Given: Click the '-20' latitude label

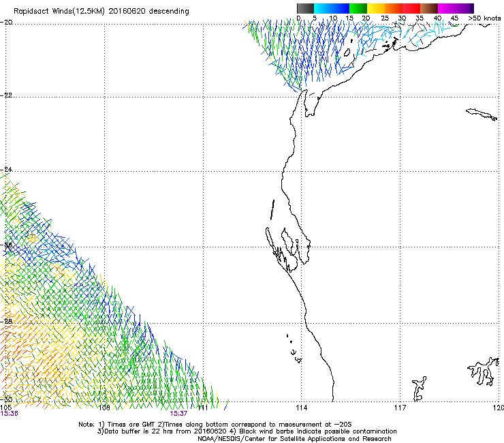Looking at the screenshot, I should tap(6, 22).
